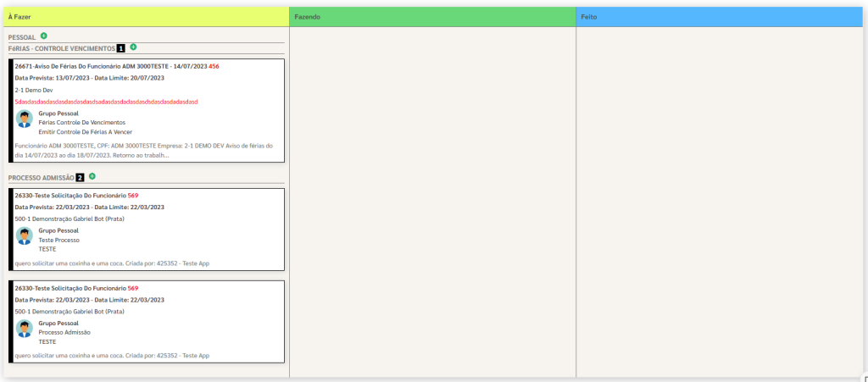Click the Processo Admissão label inside the bottom card

click(x=64, y=332)
